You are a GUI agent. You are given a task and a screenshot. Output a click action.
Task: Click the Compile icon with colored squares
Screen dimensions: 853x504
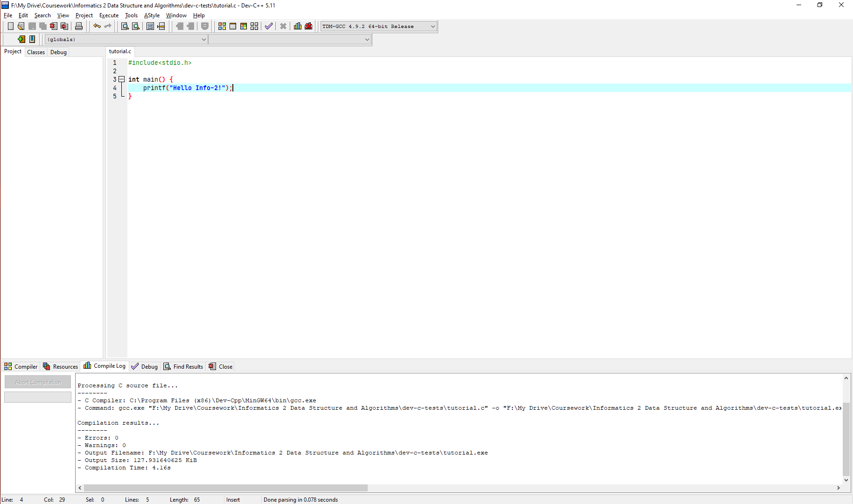(222, 26)
